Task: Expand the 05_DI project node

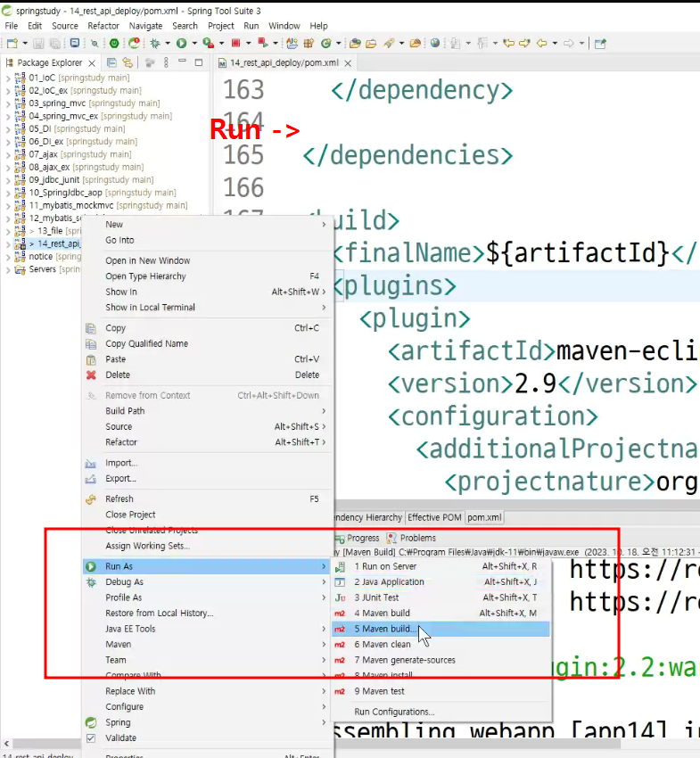Action: [8, 129]
